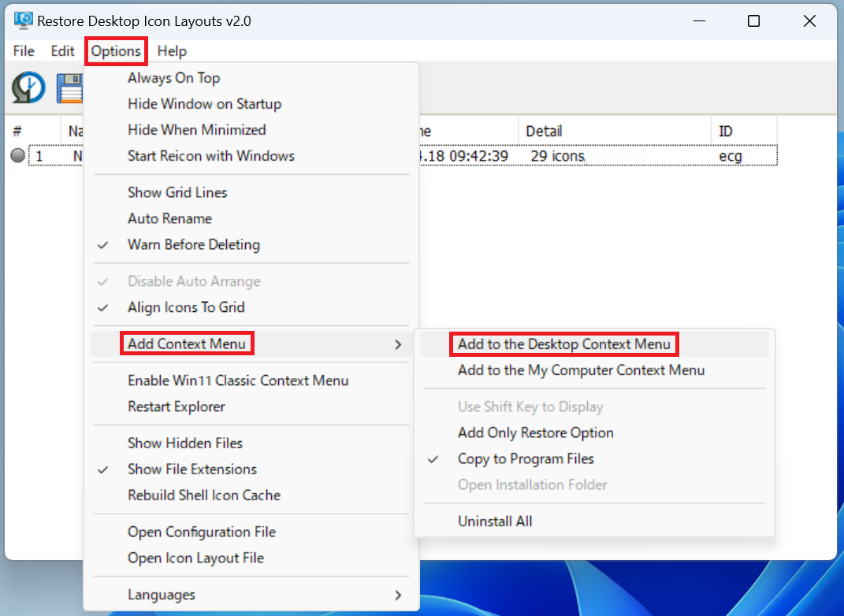
Task: Toggle Always On Top option
Action: 251,78
